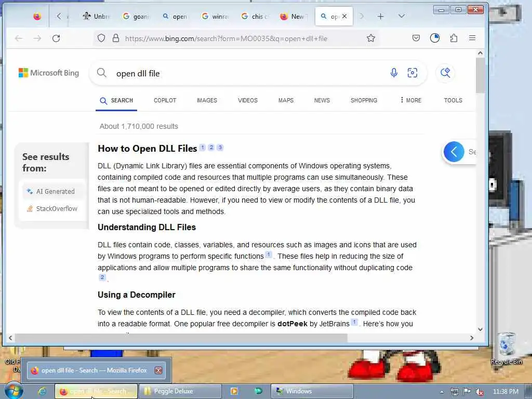
Task: Open the Windows Start orb
Action: (x=14, y=391)
